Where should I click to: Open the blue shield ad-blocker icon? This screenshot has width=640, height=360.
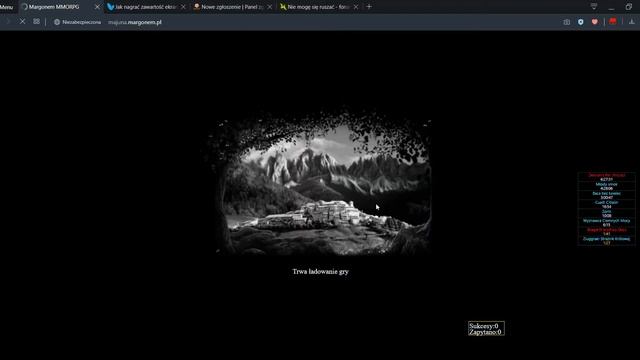580,22
